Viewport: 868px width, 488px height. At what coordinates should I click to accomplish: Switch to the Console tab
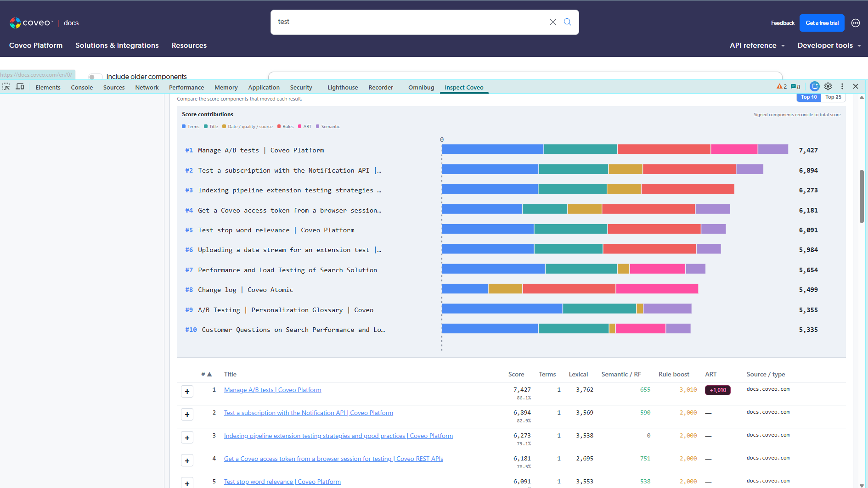point(82,87)
